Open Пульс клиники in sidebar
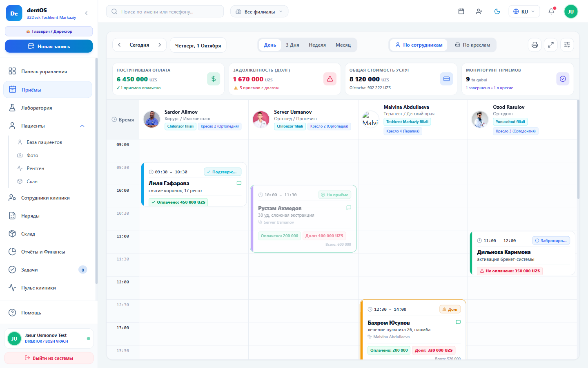 tap(48, 288)
